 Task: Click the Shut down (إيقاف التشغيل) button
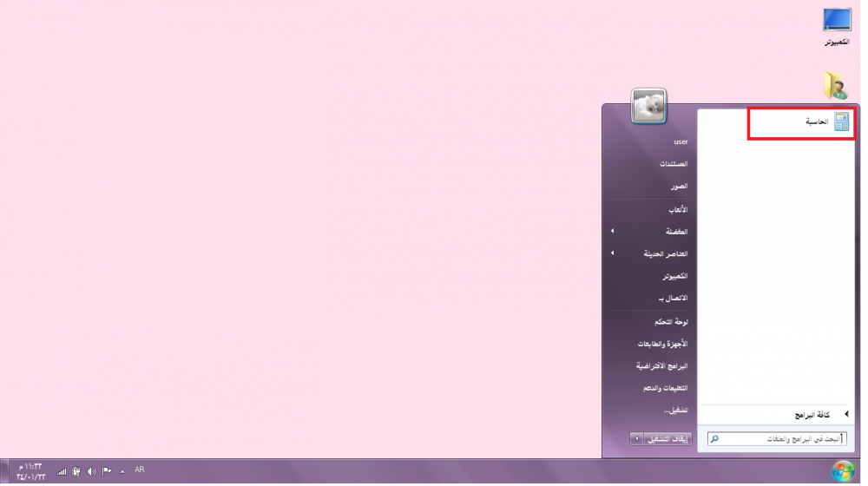click(668, 439)
